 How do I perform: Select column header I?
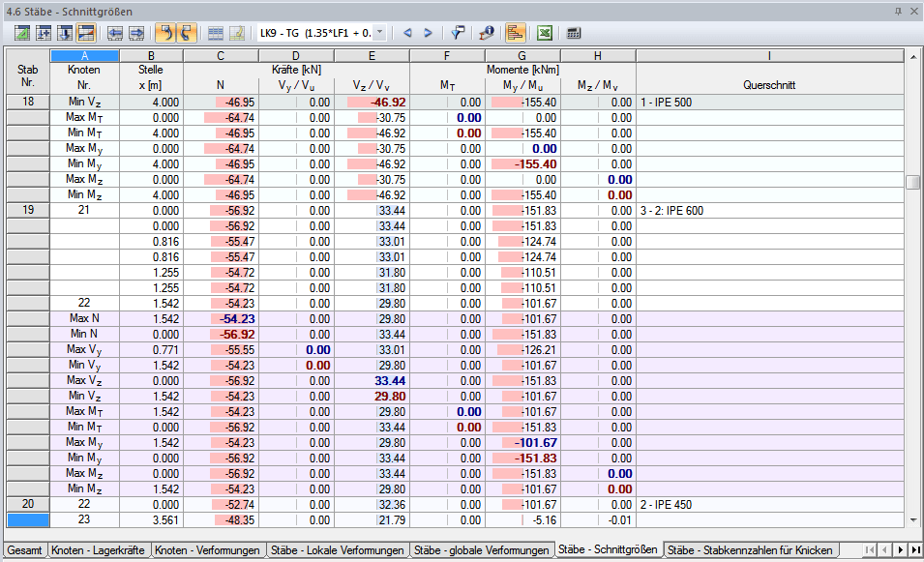(x=769, y=56)
